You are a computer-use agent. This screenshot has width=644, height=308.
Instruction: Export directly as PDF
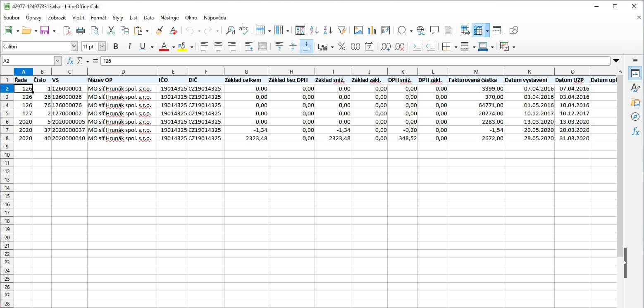click(x=67, y=30)
